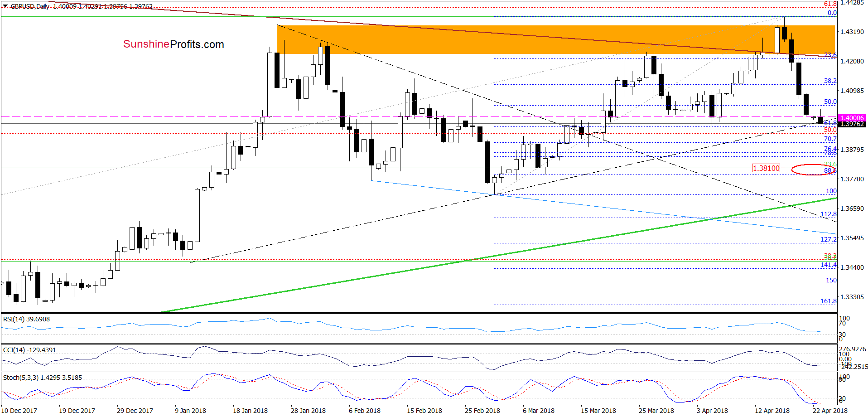Click the 28 Jan 2018 date label

tap(308, 411)
